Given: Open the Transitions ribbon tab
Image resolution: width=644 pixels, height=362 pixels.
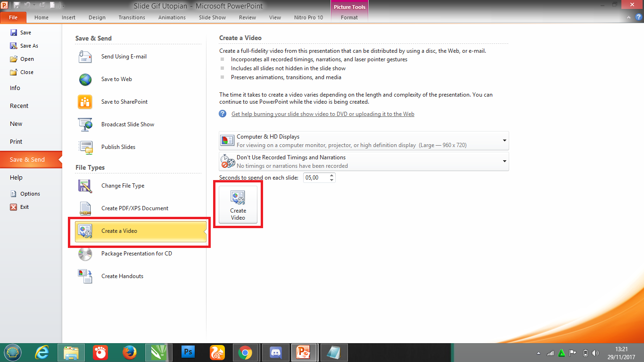Looking at the screenshot, I should point(132,17).
